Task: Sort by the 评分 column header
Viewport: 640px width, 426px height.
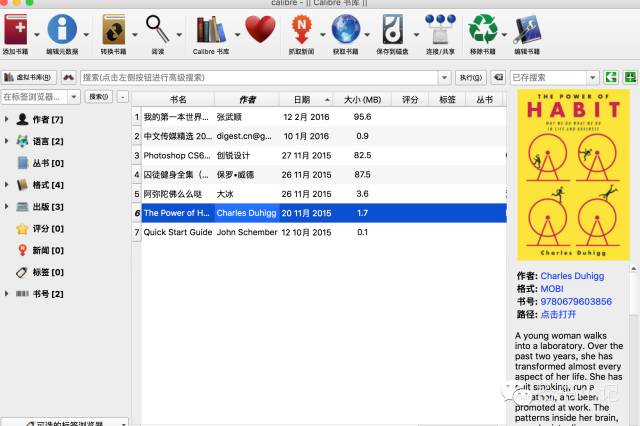Action: [410, 100]
